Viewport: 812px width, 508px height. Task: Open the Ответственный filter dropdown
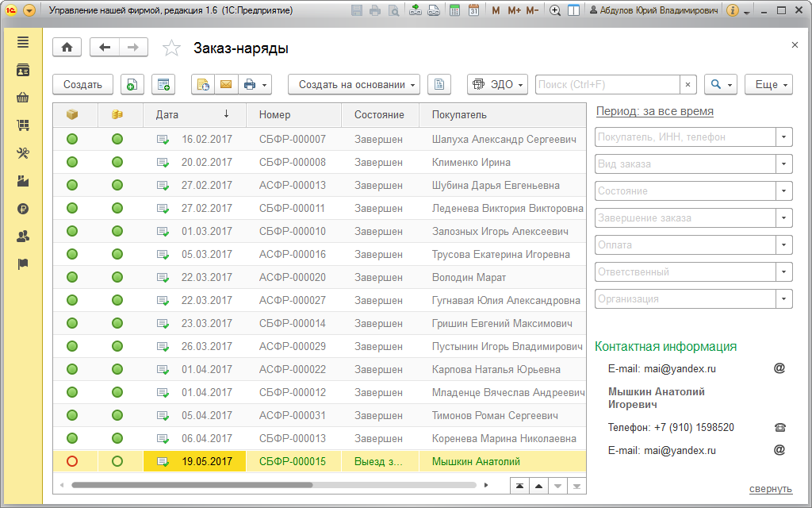coord(784,271)
